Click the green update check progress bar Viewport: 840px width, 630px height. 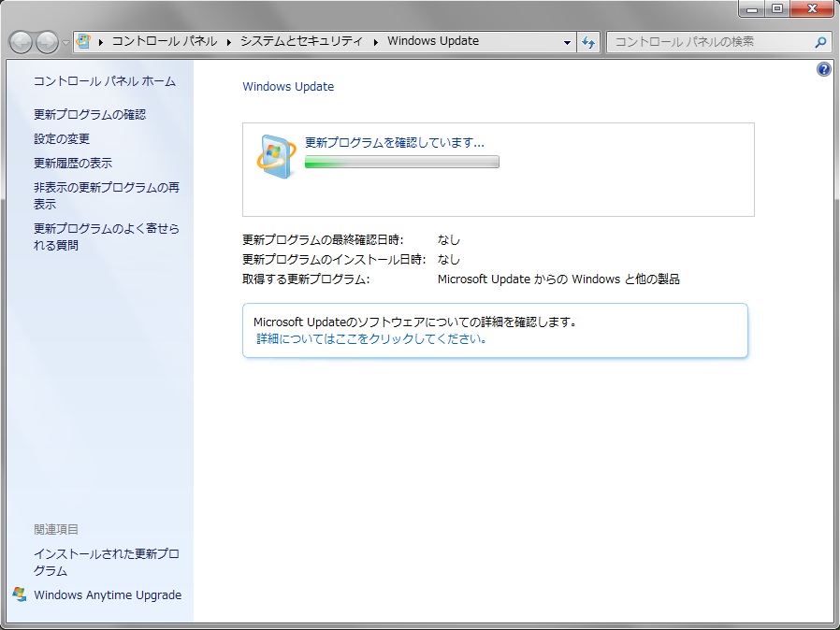tap(402, 162)
